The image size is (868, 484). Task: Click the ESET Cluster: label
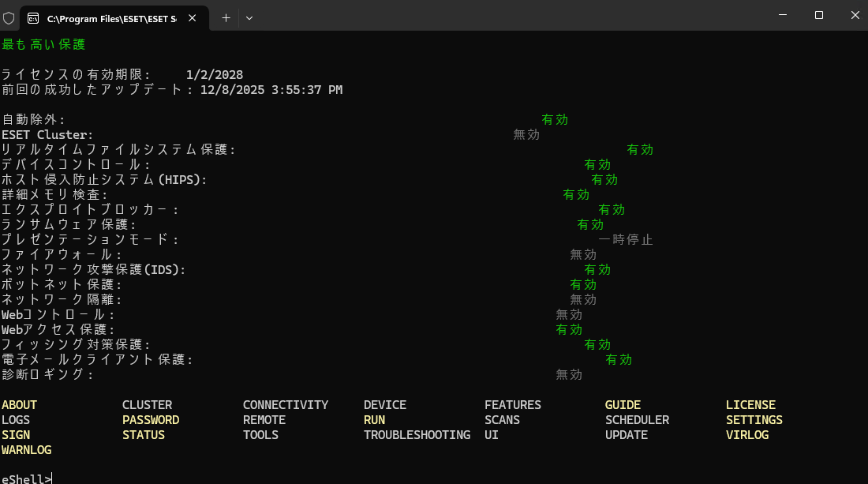coord(47,134)
